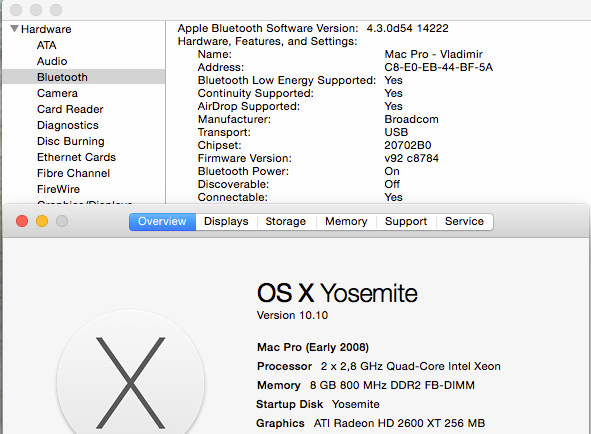
Task: Select ATA in the hardware list
Action: [x=47, y=45]
